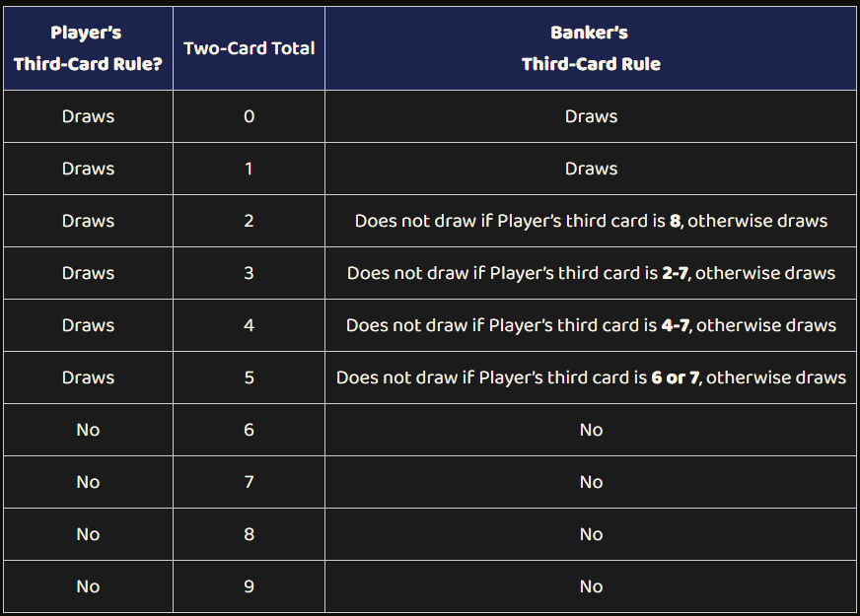Click the two-card total cell showing 9
The width and height of the screenshot is (860, 616).
[249, 586]
